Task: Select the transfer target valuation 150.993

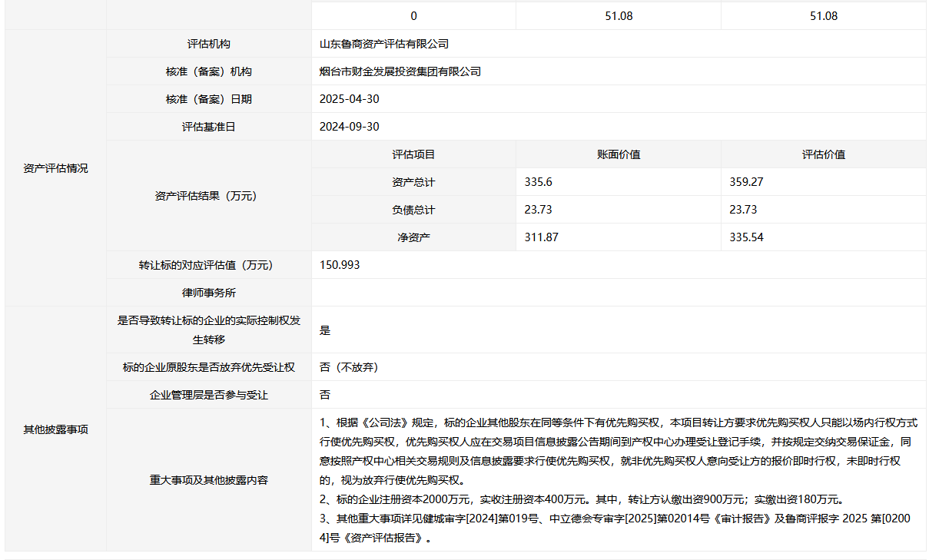Action: tap(339, 265)
